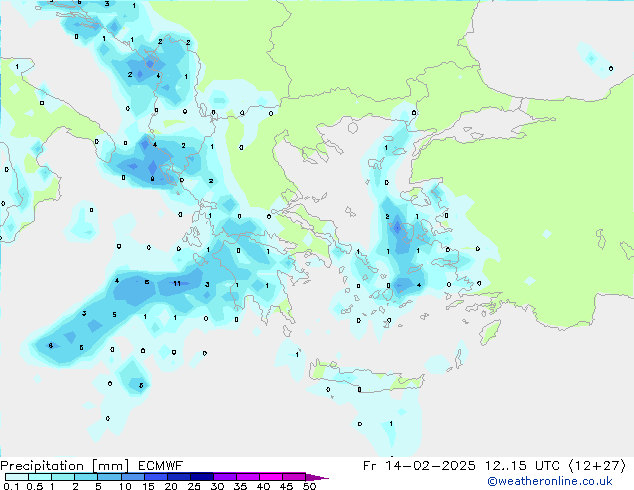
Task: Click the '0.1' legend label
Action: click(11, 486)
